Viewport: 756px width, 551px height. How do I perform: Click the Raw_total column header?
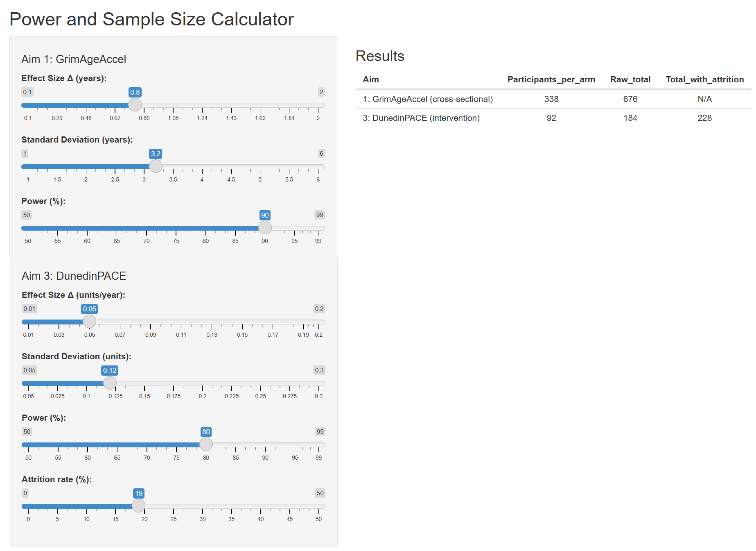coord(630,79)
